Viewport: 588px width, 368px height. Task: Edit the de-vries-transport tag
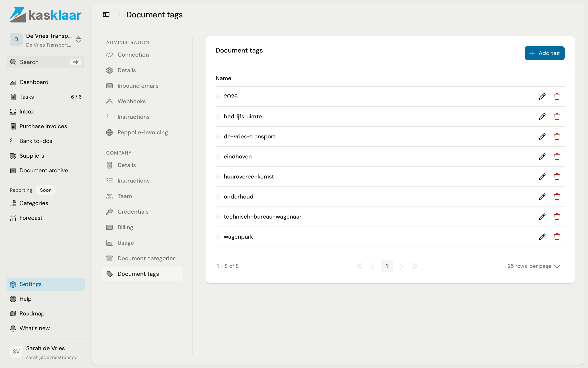542,137
